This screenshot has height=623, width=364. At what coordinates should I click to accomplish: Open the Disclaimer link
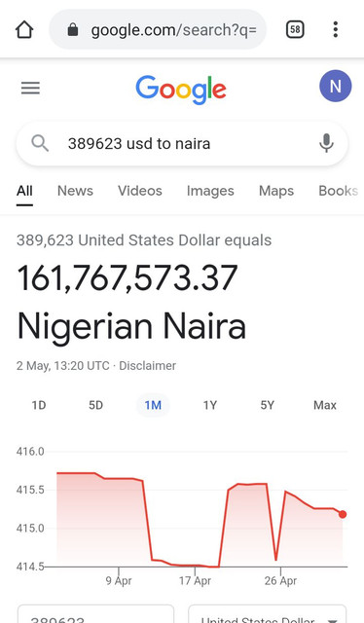point(147,366)
